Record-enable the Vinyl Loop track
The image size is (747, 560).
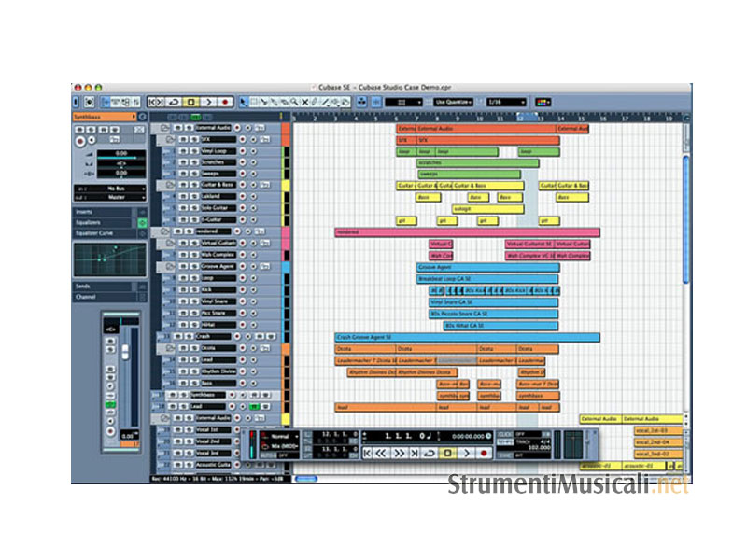(x=242, y=150)
